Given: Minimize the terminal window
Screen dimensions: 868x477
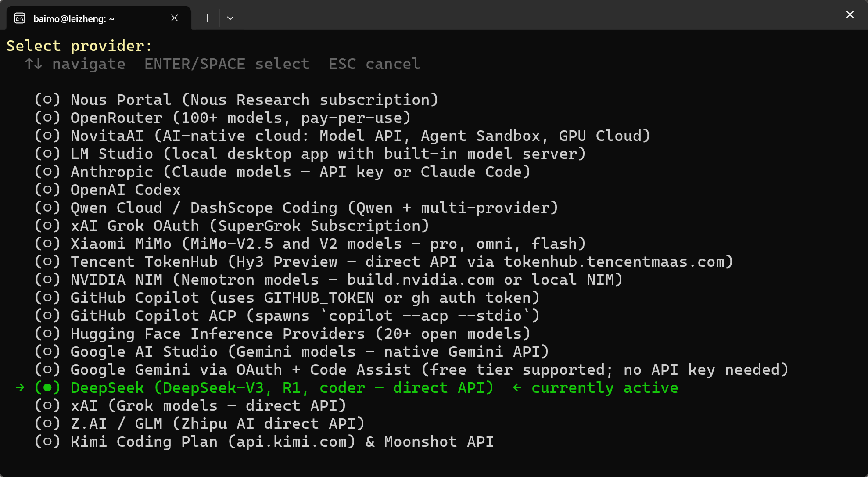Looking at the screenshot, I should (779, 14).
